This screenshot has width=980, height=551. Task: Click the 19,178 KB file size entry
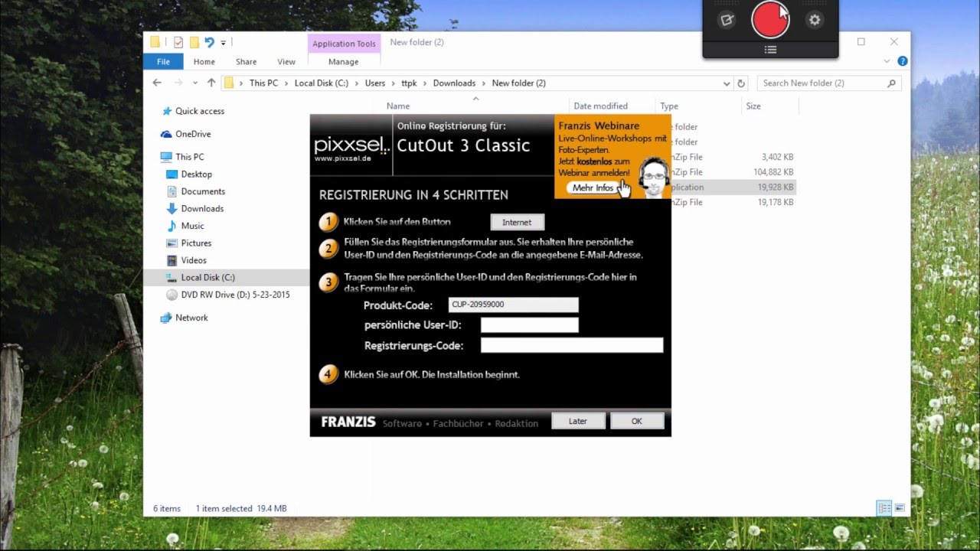[x=776, y=203]
